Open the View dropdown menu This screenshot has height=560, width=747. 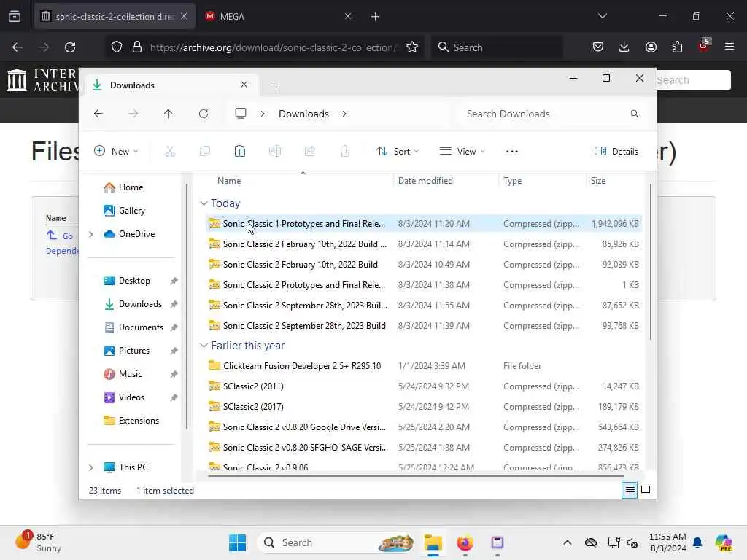(x=462, y=152)
